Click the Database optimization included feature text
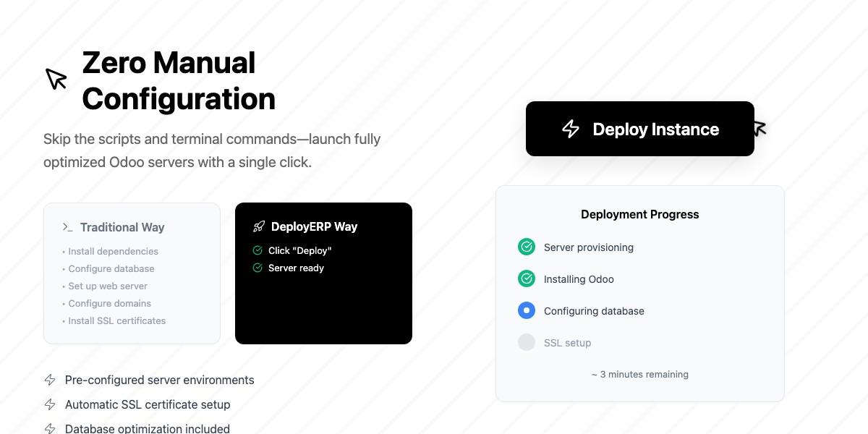The width and height of the screenshot is (868, 434). 148,428
